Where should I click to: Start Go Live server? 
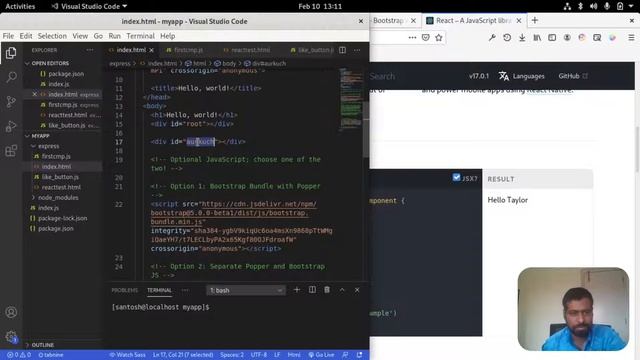[x=321, y=355]
